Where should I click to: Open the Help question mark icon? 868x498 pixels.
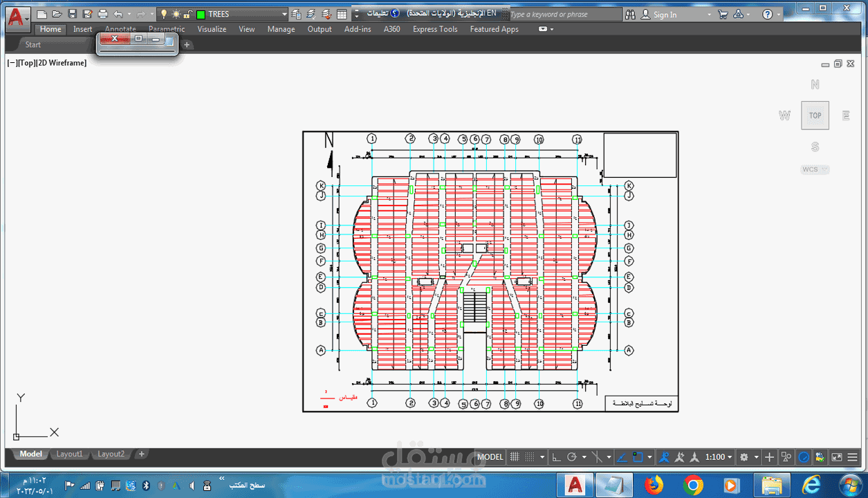point(767,15)
